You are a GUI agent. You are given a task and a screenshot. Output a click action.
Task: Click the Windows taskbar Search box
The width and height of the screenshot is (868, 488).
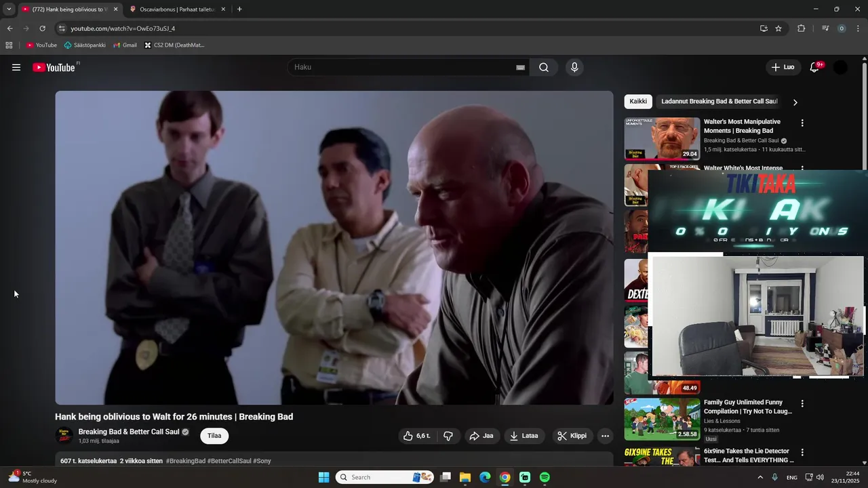[385, 477]
